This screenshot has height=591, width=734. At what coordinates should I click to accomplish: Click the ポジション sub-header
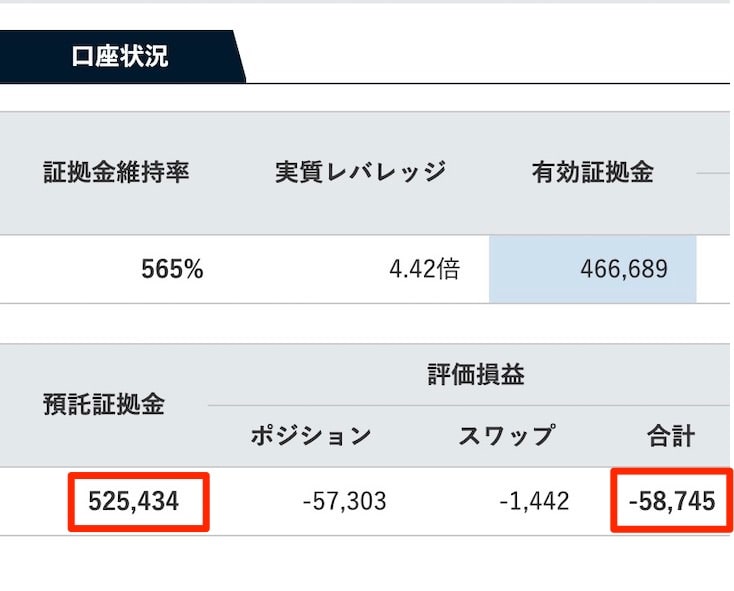click(x=311, y=436)
